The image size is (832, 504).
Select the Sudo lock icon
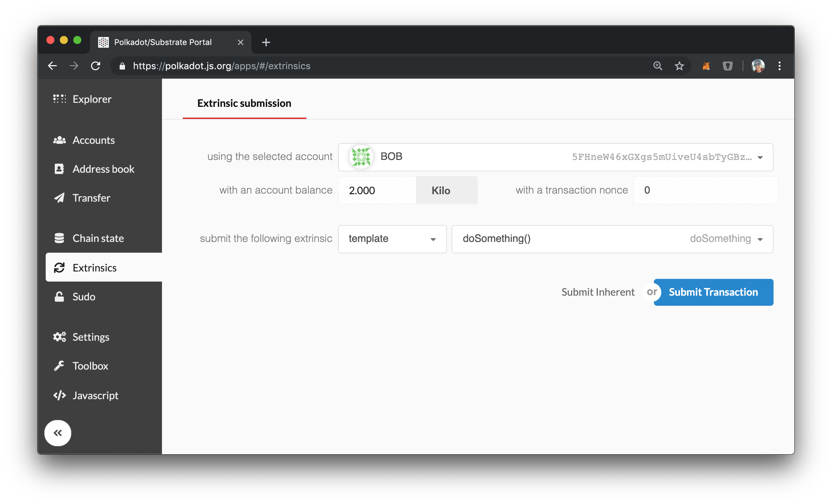tap(59, 297)
